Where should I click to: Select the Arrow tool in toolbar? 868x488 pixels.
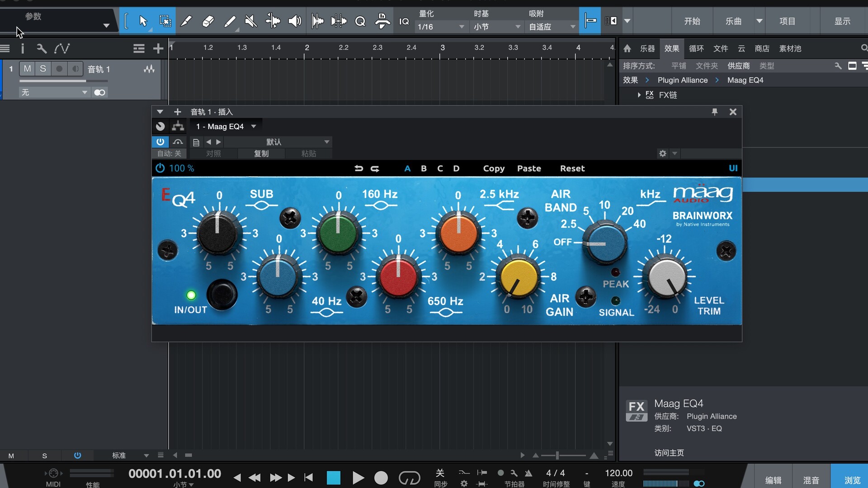click(143, 21)
